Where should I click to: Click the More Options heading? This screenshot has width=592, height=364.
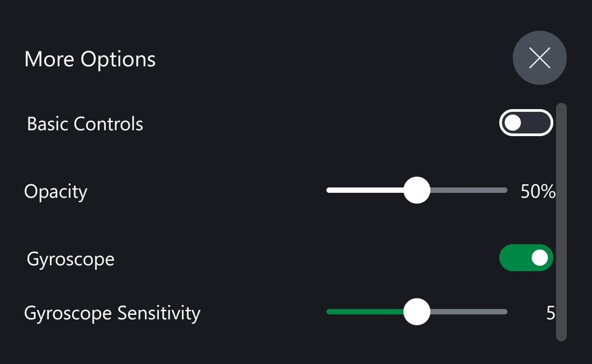click(90, 59)
